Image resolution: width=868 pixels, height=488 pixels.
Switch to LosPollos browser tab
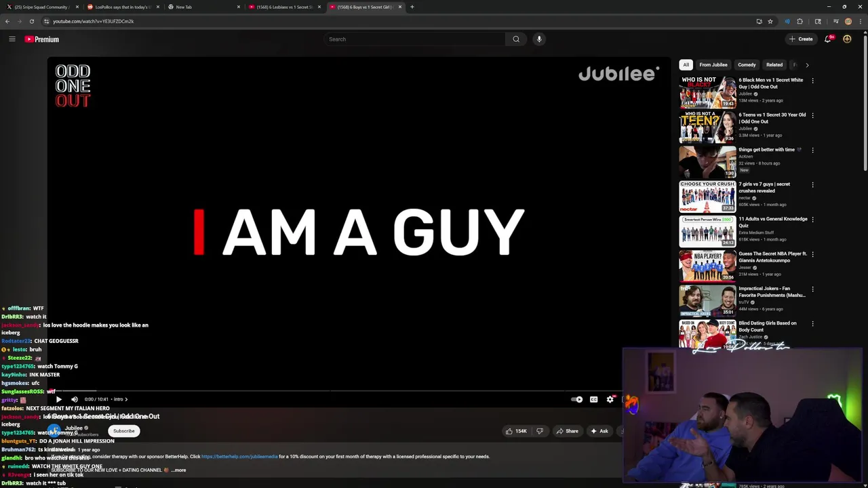[123, 7]
